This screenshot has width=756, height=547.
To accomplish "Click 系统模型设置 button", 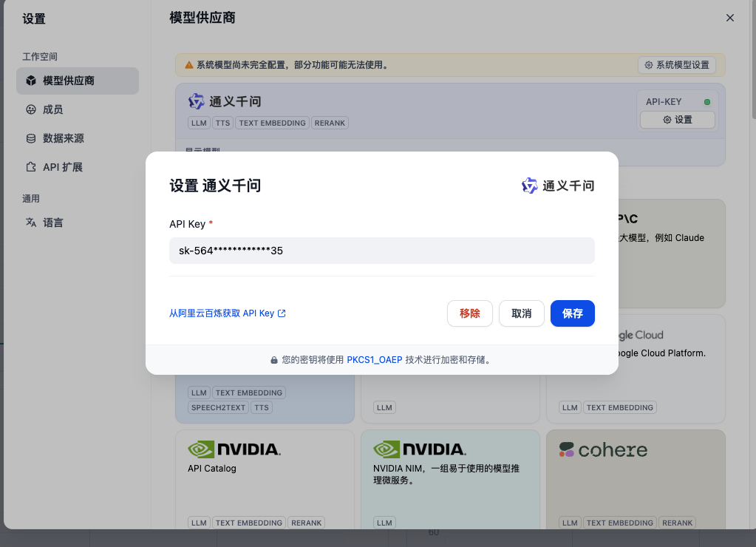I will (x=676, y=65).
